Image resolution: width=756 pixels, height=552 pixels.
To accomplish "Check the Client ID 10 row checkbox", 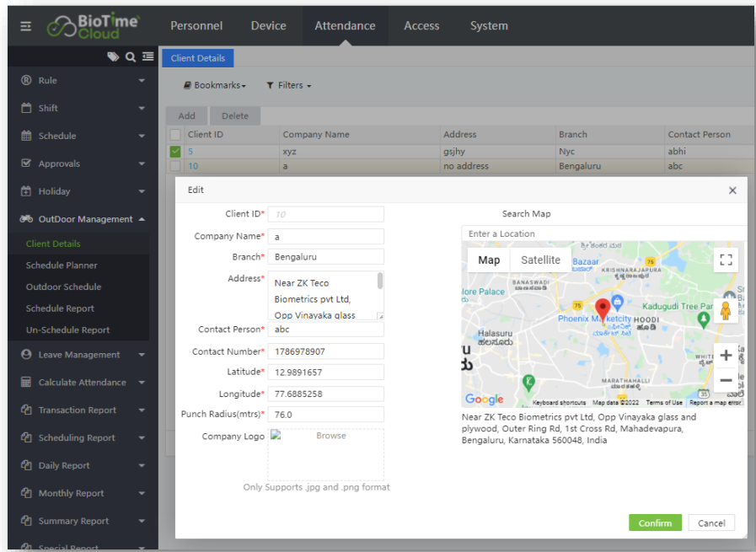I will (x=175, y=166).
